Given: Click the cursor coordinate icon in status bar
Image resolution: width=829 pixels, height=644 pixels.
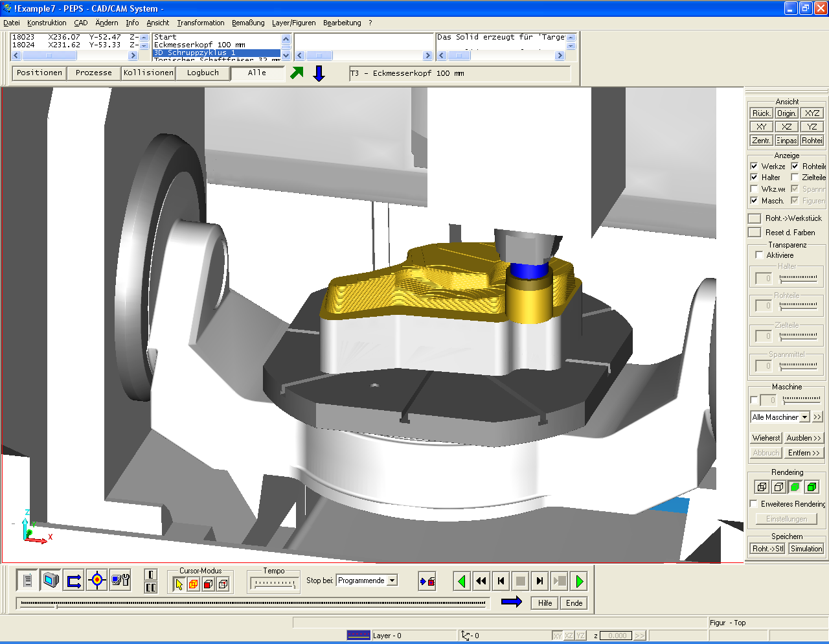Looking at the screenshot, I should pyautogui.click(x=465, y=636).
